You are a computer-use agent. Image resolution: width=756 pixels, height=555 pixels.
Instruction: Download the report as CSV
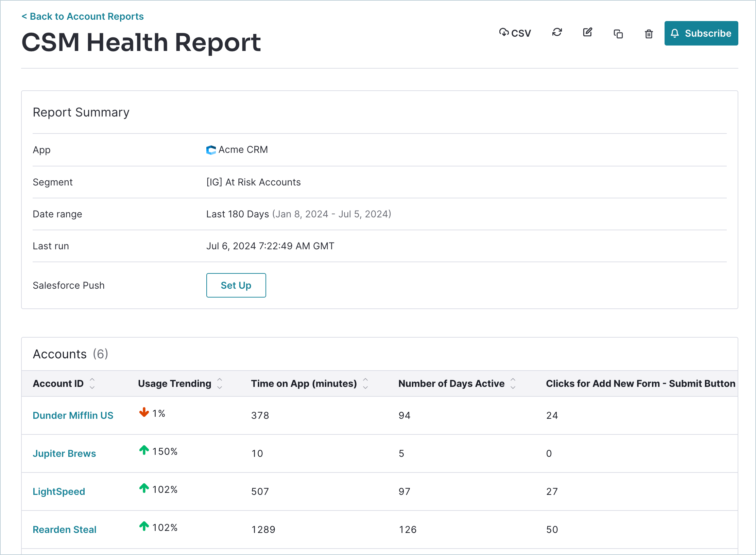pos(515,33)
